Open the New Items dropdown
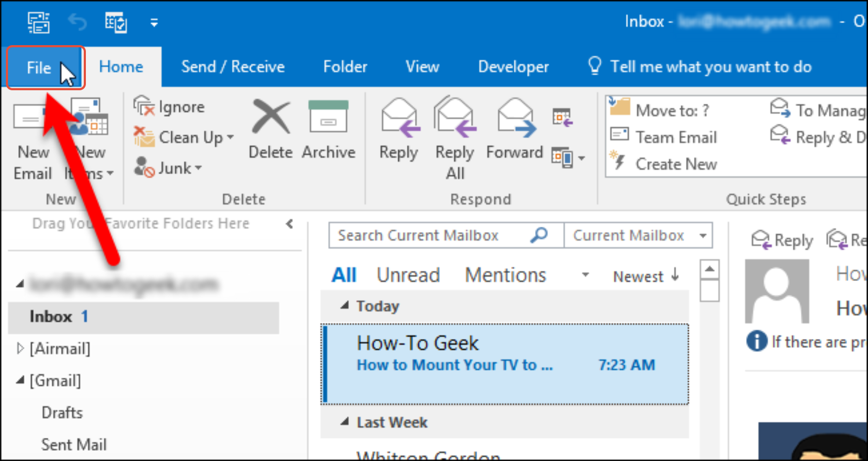The image size is (868, 461). coord(89,140)
